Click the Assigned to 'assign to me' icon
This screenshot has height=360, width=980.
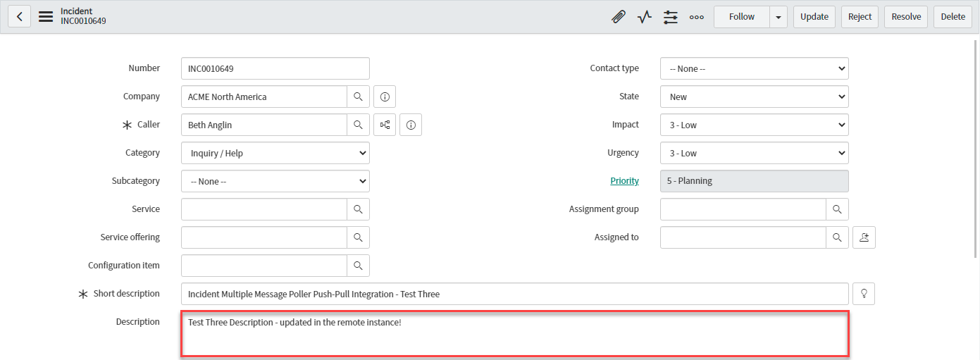(864, 237)
